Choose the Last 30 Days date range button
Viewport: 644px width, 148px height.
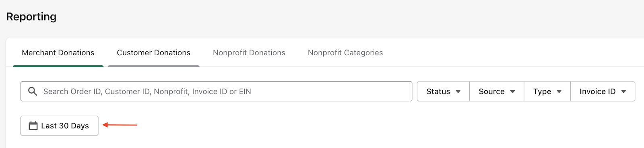coord(60,126)
